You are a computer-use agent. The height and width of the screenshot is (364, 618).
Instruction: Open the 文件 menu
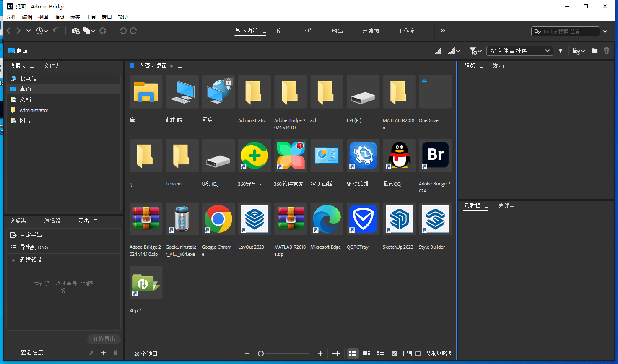(11, 17)
